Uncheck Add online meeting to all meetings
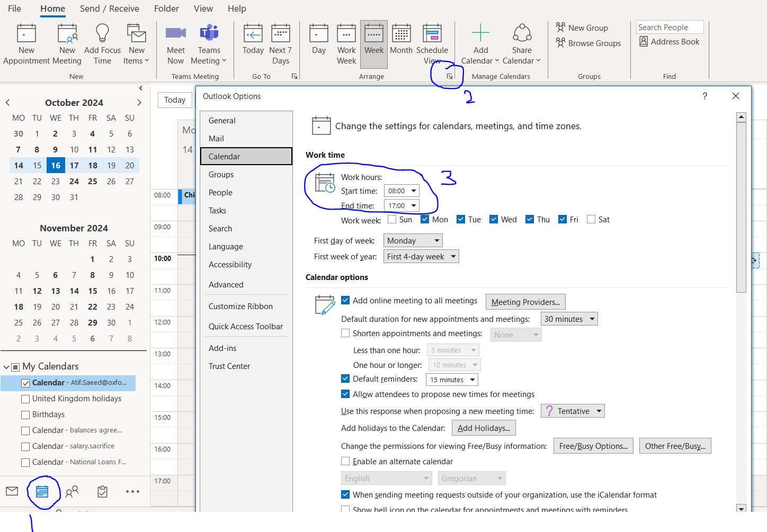The image size is (767, 532). [345, 300]
